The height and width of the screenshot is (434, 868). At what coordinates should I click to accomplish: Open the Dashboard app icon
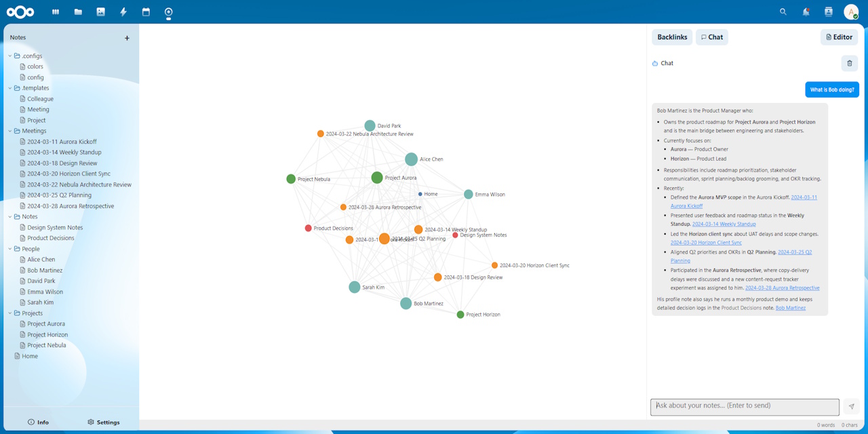(x=56, y=12)
